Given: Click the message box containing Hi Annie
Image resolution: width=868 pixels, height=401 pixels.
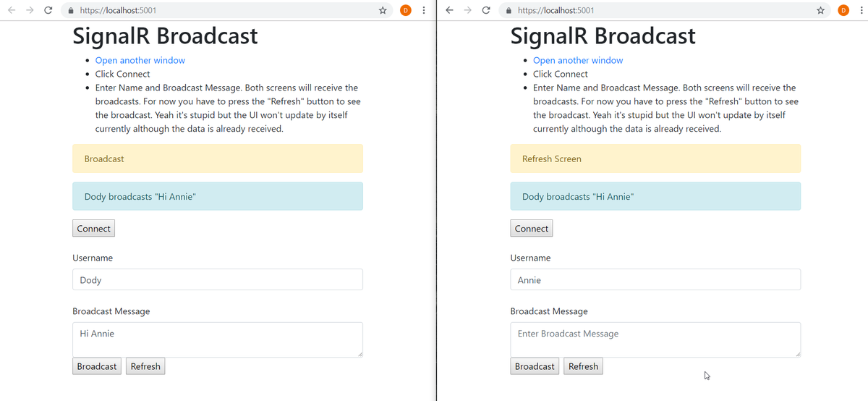Looking at the screenshot, I should click(218, 339).
